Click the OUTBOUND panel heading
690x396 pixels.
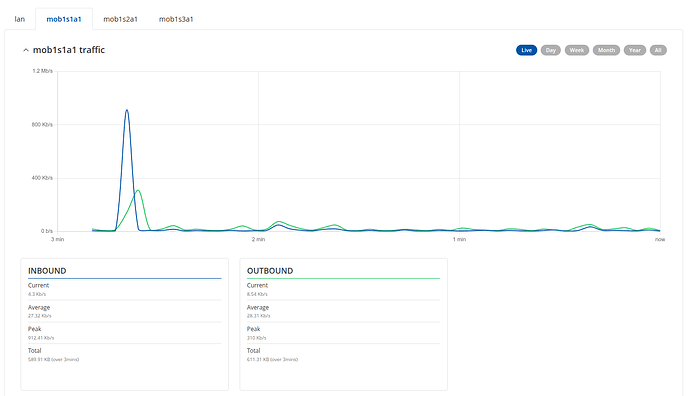pos(270,271)
